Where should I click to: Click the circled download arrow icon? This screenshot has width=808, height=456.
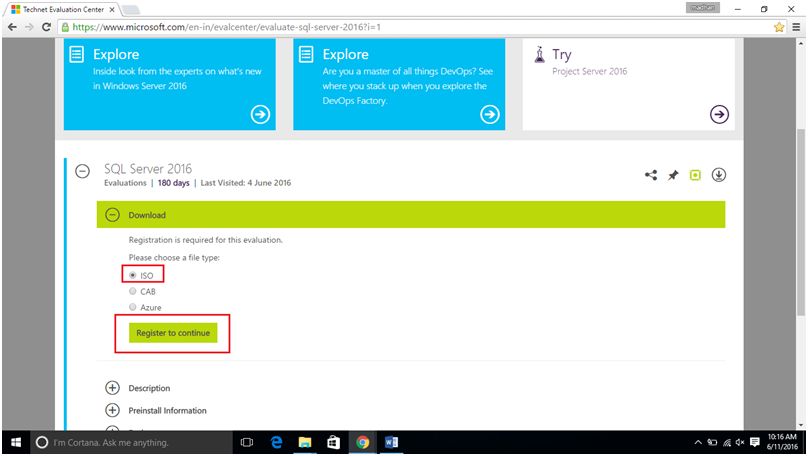[x=718, y=175]
